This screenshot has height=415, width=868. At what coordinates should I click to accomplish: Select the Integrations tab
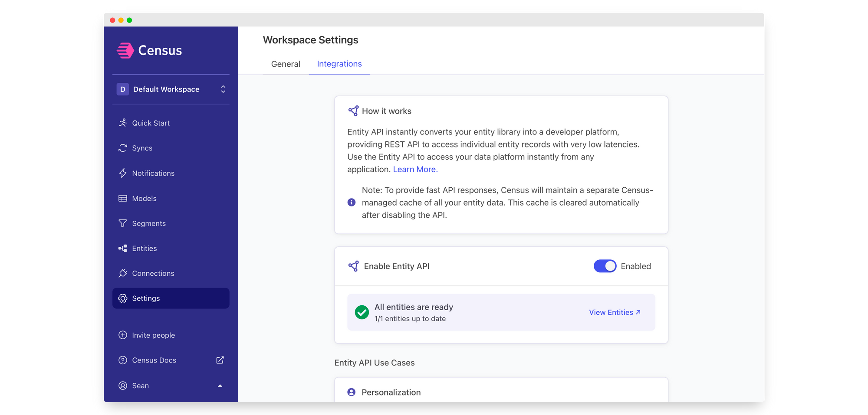pyautogui.click(x=339, y=64)
